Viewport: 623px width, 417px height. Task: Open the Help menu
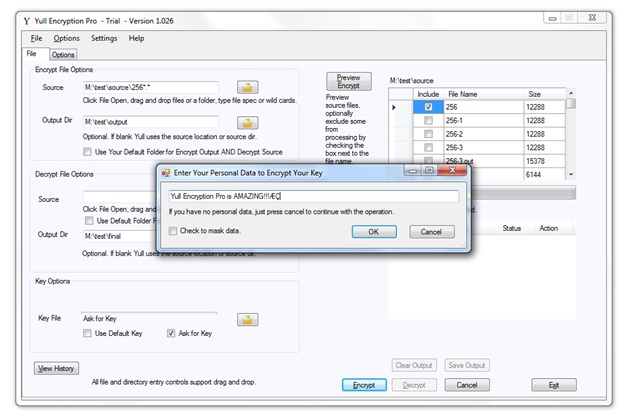coord(136,38)
